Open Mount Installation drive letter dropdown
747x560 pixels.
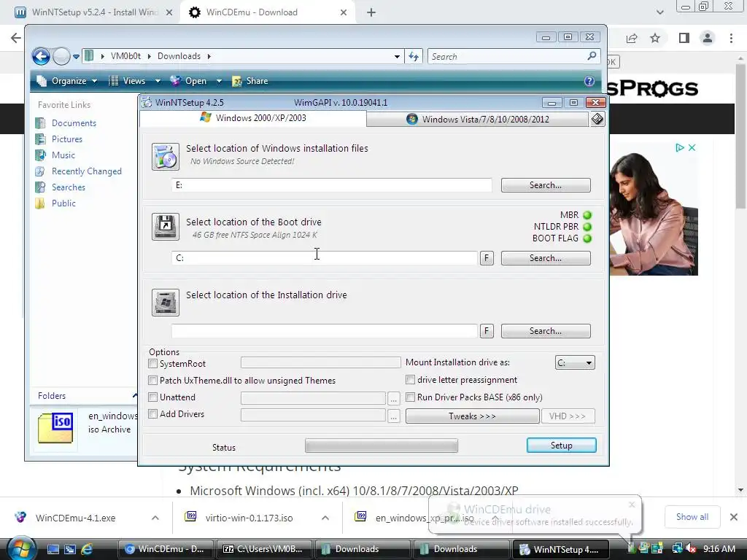click(x=575, y=363)
